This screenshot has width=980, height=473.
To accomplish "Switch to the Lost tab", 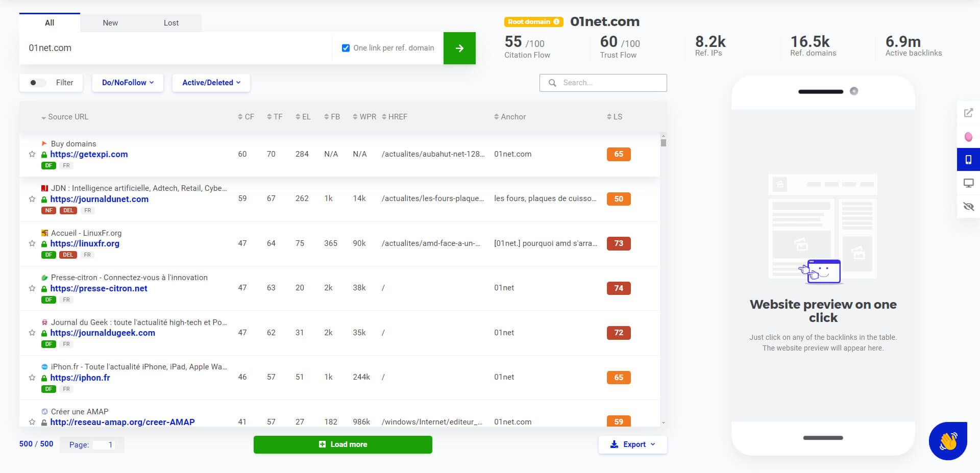I will click(171, 23).
